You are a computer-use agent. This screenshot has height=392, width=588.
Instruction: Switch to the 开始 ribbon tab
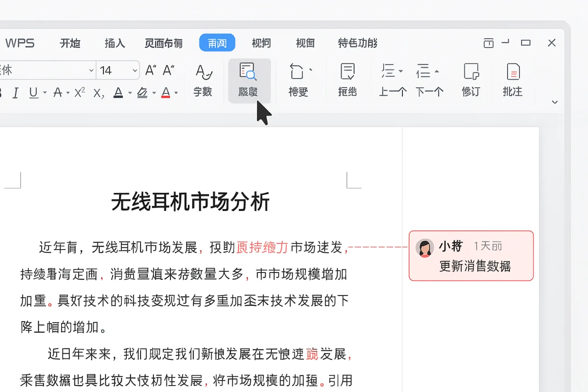click(x=70, y=43)
